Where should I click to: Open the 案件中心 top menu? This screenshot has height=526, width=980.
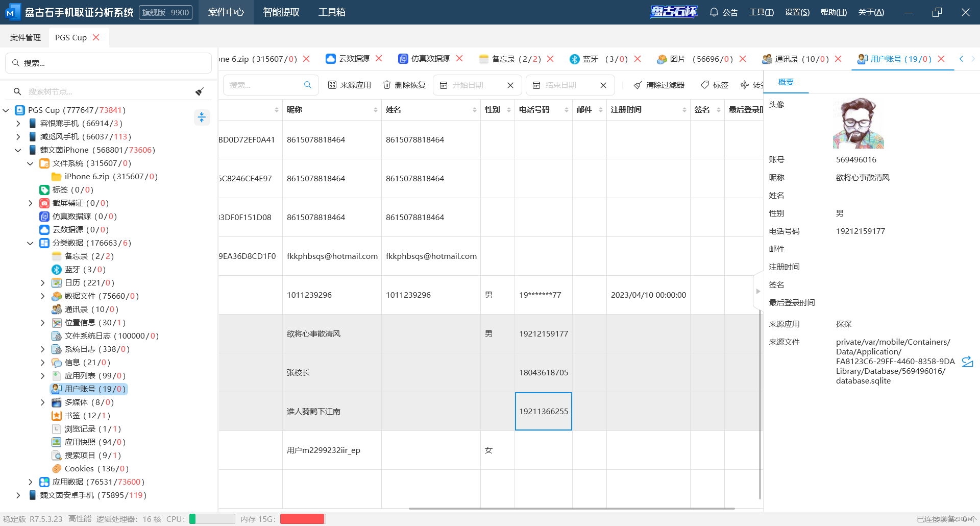coord(226,12)
